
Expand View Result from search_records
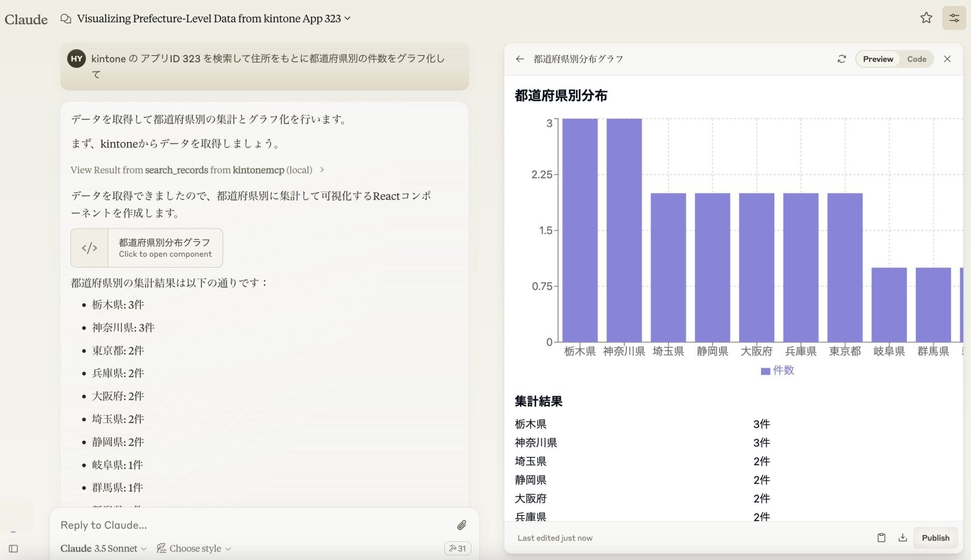(195, 170)
